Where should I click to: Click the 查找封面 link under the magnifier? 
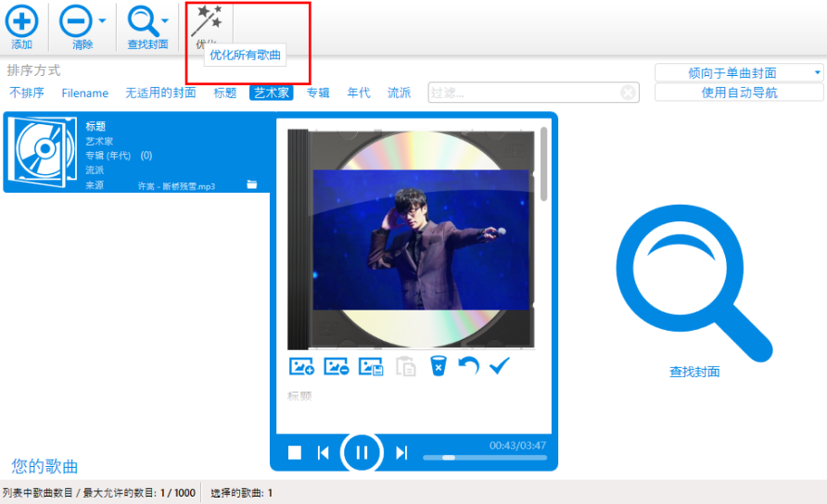tap(694, 372)
